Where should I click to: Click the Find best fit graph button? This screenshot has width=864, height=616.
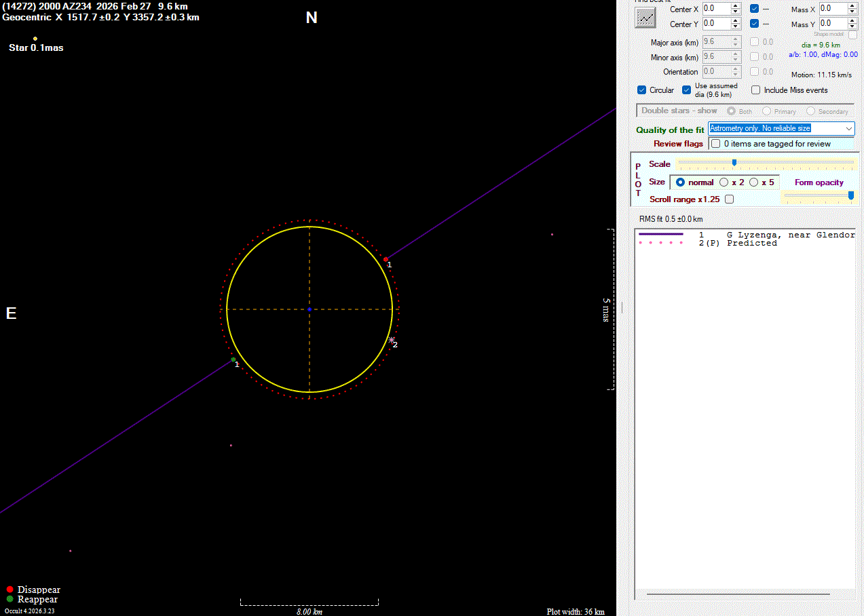pyautogui.click(x=644, y=18)
